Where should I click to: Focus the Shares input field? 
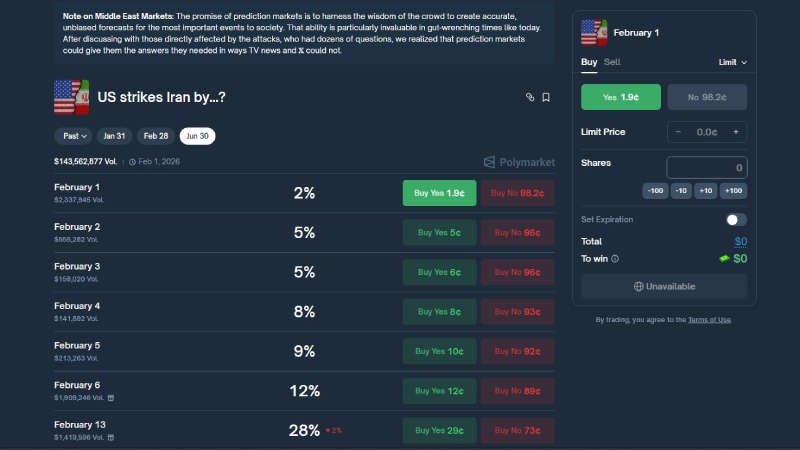[706, 167]
